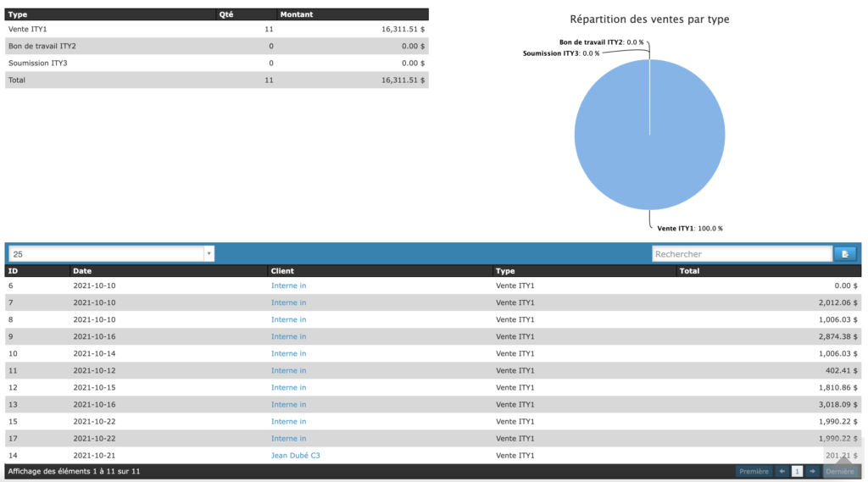The width and height of the screenshot is (868, 482).
Task: Select page 1 in pagination
Action: click(797, 471)
